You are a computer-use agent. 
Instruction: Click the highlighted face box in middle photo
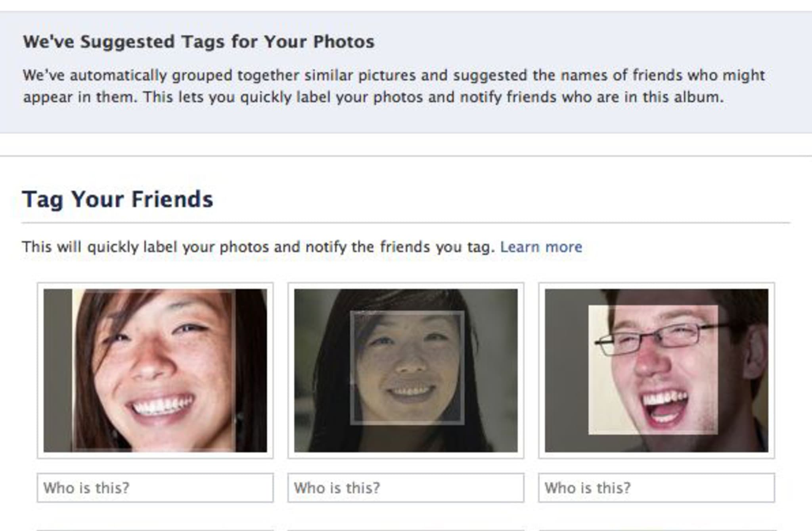(x=407, y=368)
